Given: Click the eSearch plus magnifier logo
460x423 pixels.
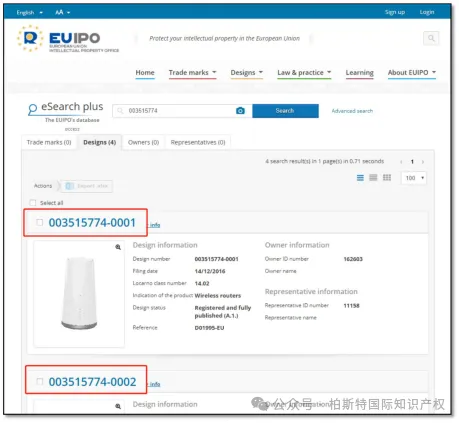Looking at the screenshot, I should tap(33, 109).
